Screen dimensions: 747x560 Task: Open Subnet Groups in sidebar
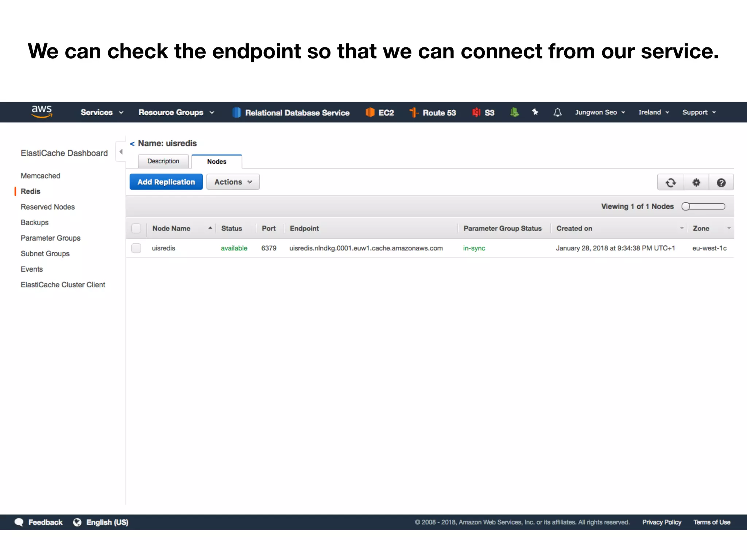coord(45,254)
